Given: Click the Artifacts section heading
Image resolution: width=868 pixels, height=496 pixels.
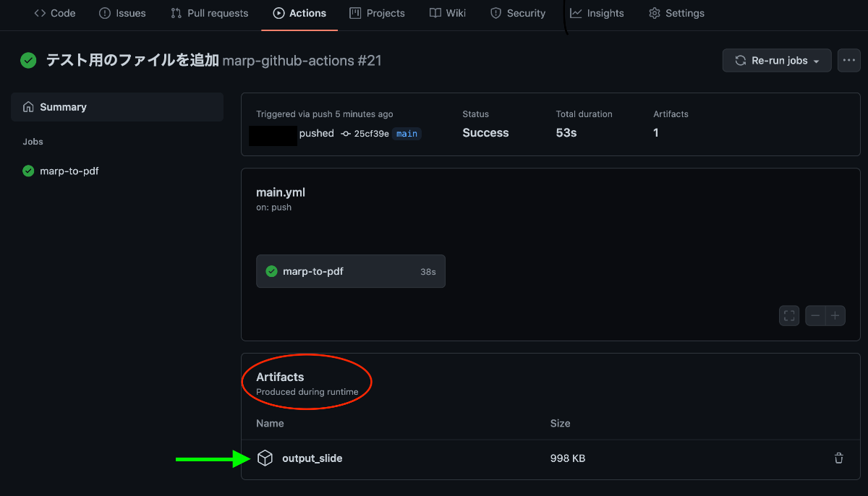Looking at the screenshot, I should pos(280,377).
